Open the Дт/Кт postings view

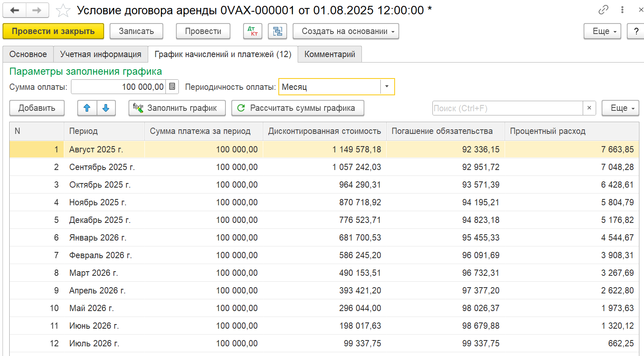[x=253, y=31]
